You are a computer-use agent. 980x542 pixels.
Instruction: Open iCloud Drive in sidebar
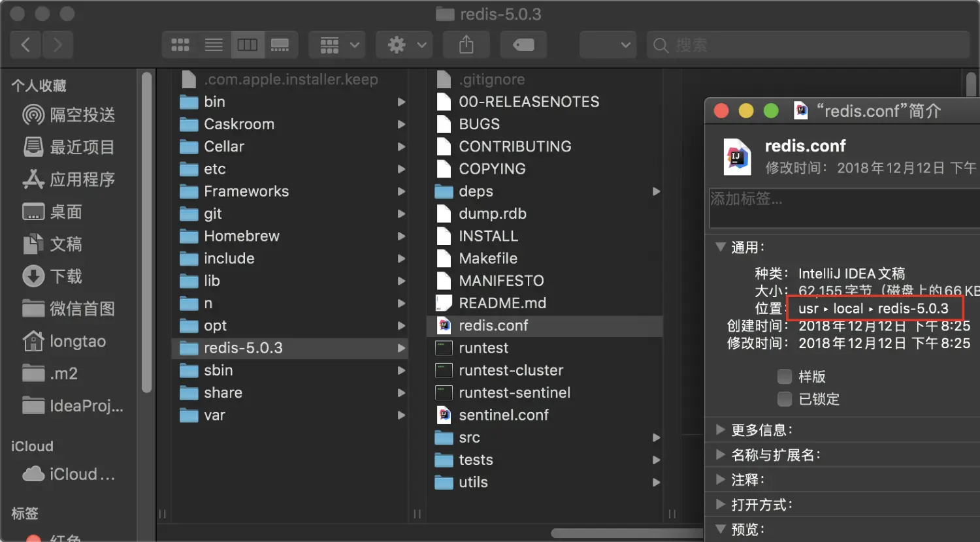(x=69, y=474)
